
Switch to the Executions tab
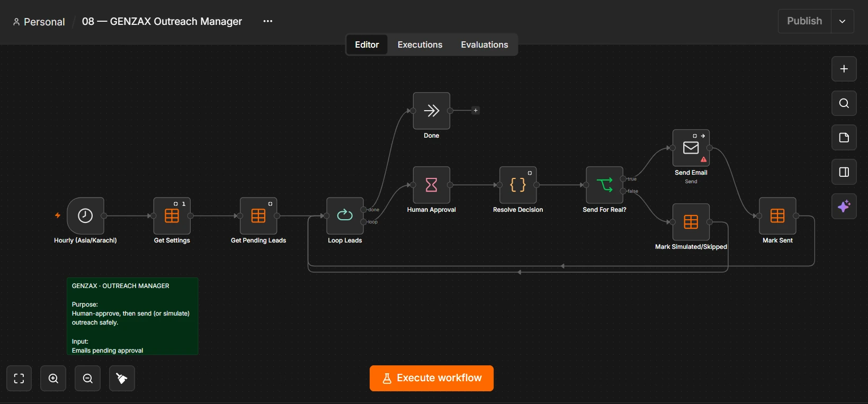tap(420, 45)
